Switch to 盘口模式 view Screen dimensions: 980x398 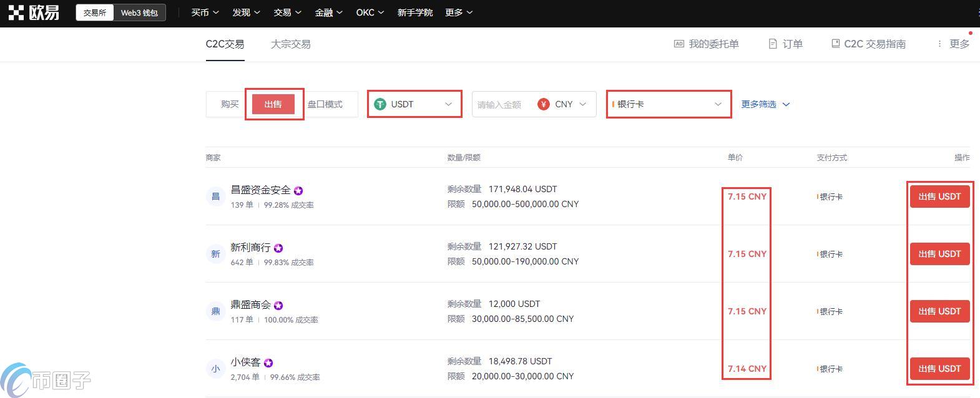coord(325,104)
